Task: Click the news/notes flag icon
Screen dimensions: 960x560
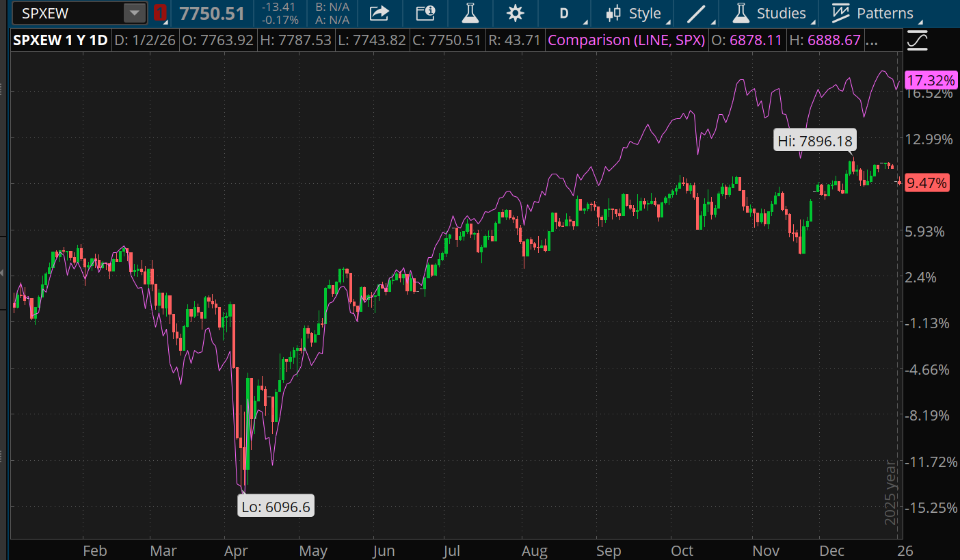Action: (x=425, y=13)
